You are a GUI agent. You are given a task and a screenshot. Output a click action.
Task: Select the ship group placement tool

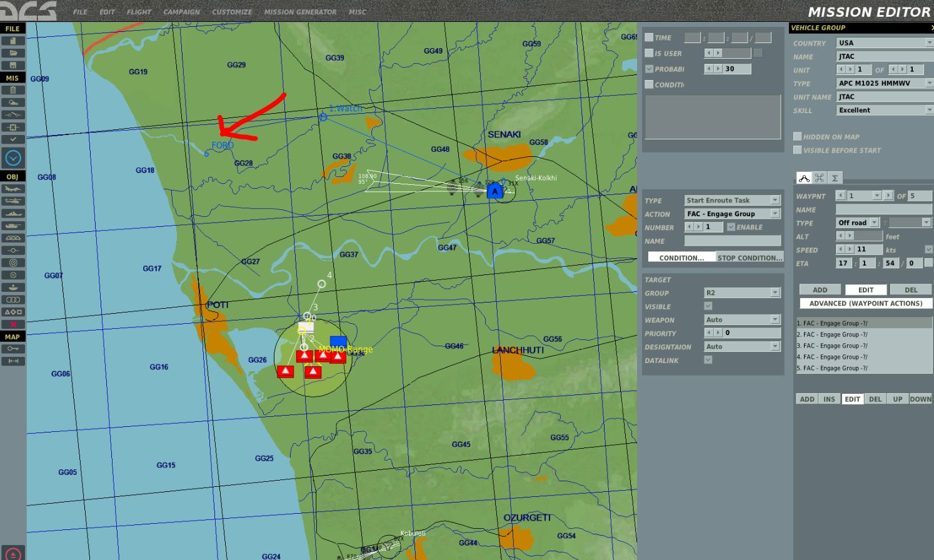pos(13,214)
